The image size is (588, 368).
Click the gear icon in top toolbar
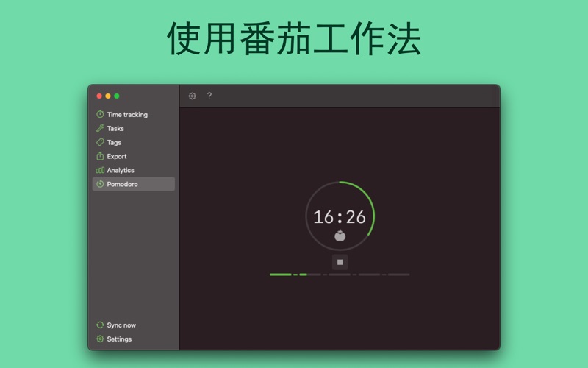coord(193,96)
